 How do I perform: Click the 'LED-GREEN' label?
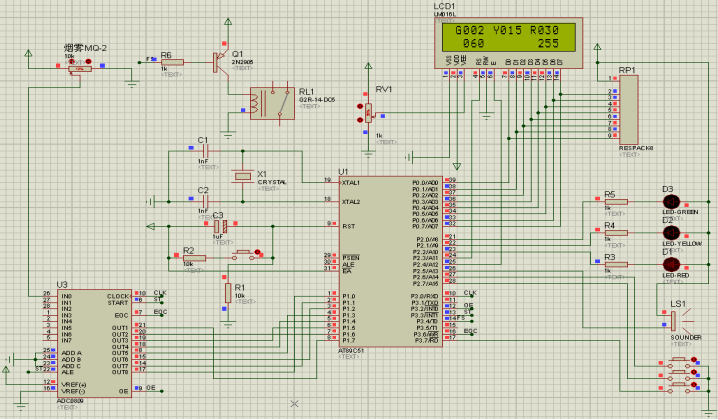(680, 213)
